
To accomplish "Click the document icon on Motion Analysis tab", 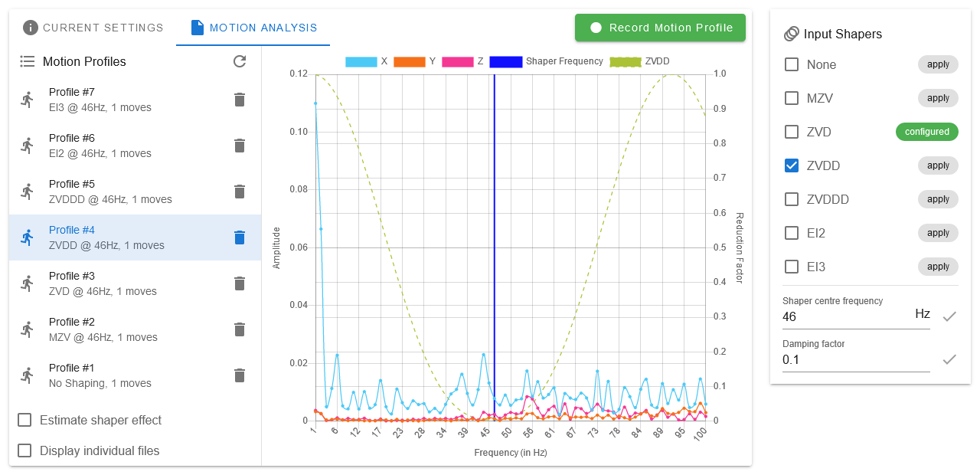I will point(198,28).
